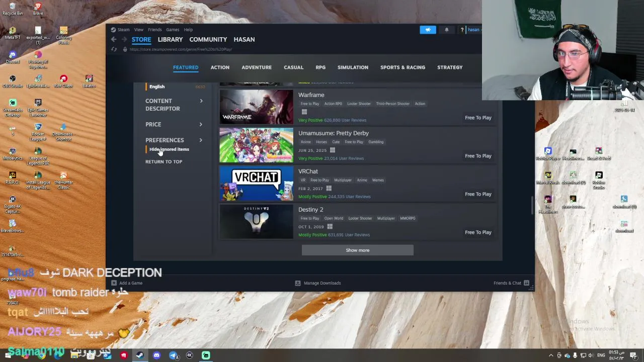
Task: Click Discord icon in the taskbar
Action: [x=156, y=355]
